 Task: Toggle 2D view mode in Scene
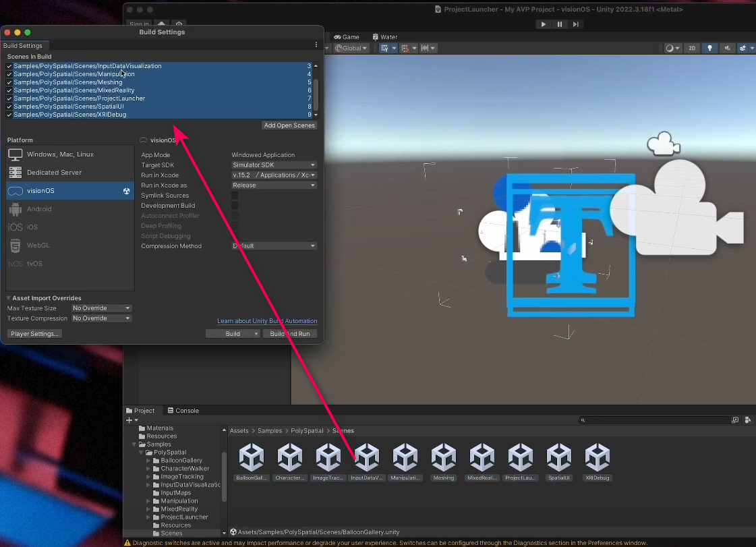(691, 49)
